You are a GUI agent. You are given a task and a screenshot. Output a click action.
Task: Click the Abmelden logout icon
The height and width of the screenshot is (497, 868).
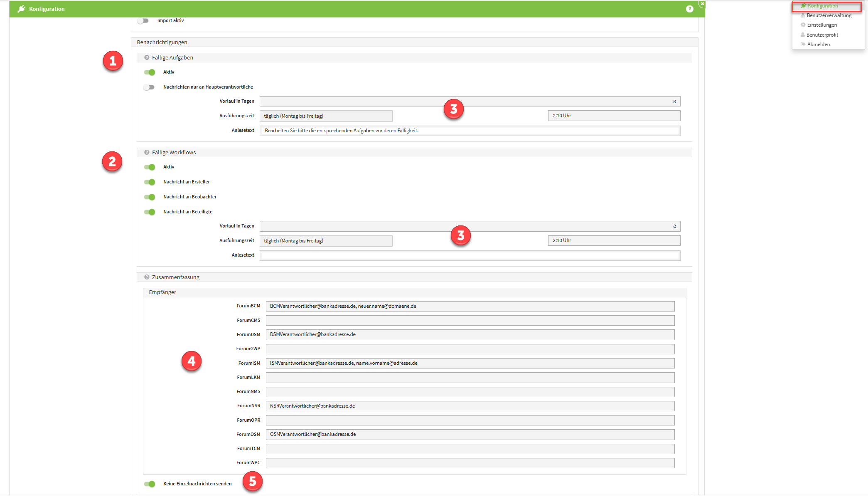click(x=803, y=45)
